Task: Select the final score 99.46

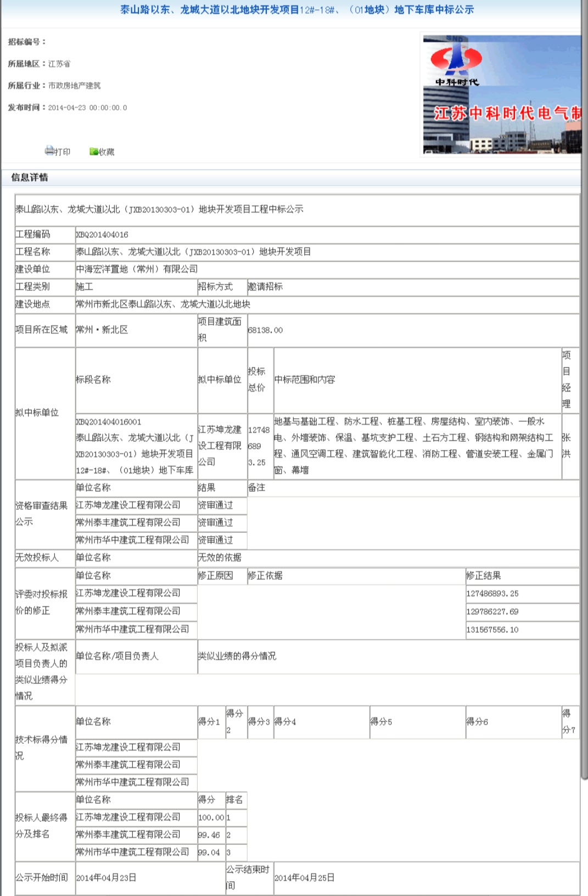Action: coord(209,835)
